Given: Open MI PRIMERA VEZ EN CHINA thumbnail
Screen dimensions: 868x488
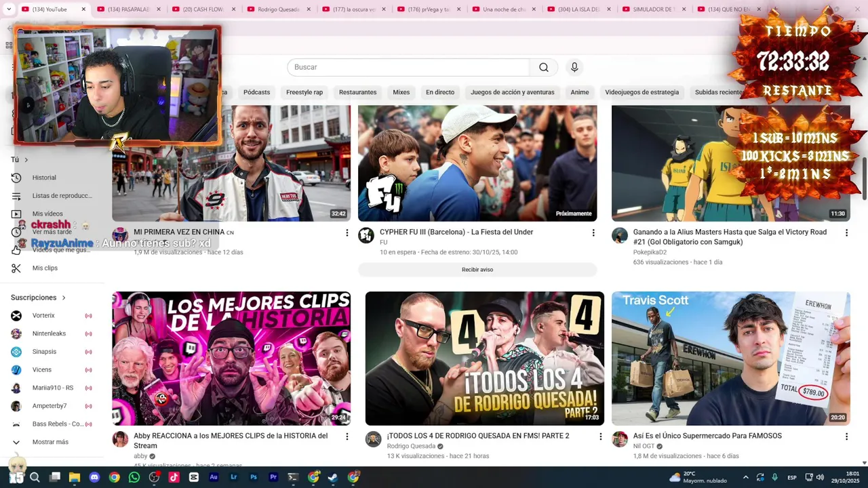Looking at the screenshot, I should click(231, 163).
